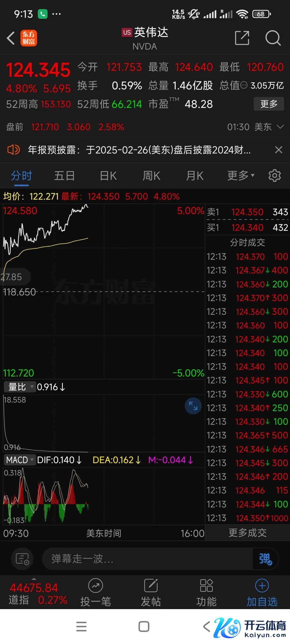The width and height of the screenshot is (290, 644).
Task: Open 更多成交 trade list link
Action: [x=247, y=533]
